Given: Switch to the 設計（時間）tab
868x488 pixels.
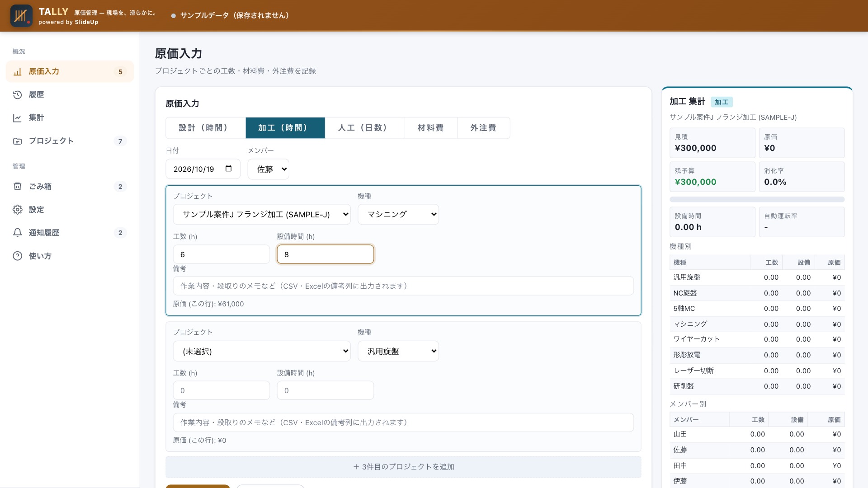Looking at the screenshot, I should (x=206, y=128).
